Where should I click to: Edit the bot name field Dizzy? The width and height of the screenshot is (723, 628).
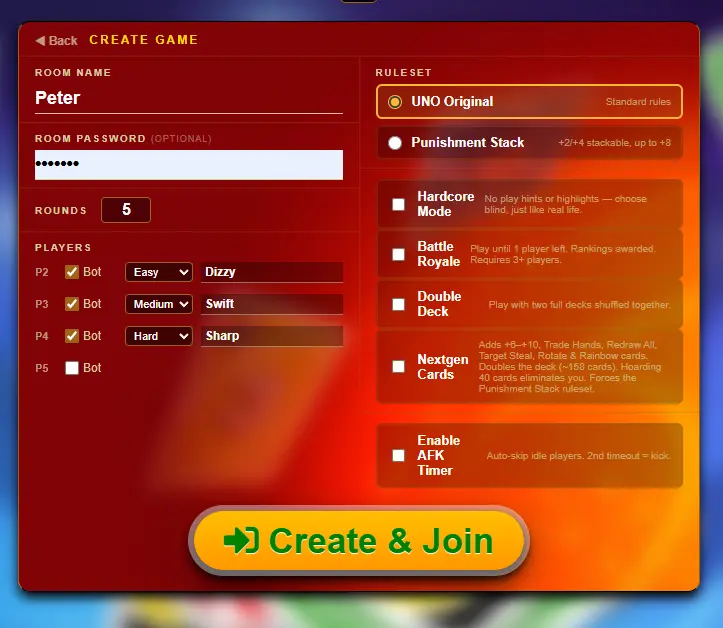pos(272,272)
